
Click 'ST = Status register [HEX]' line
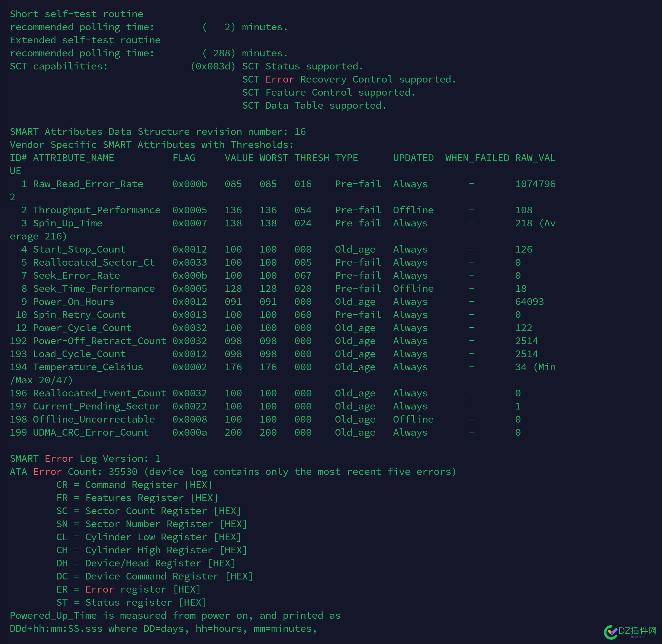pos(131,602)
